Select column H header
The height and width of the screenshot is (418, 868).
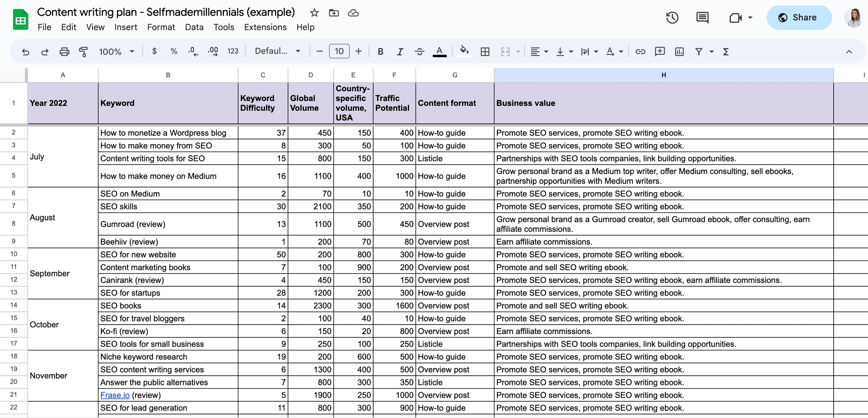[x=664, y=75]
